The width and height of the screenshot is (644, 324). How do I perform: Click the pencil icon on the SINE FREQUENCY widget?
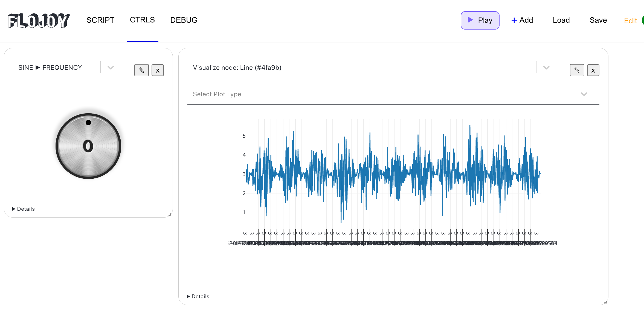(141, 70)
